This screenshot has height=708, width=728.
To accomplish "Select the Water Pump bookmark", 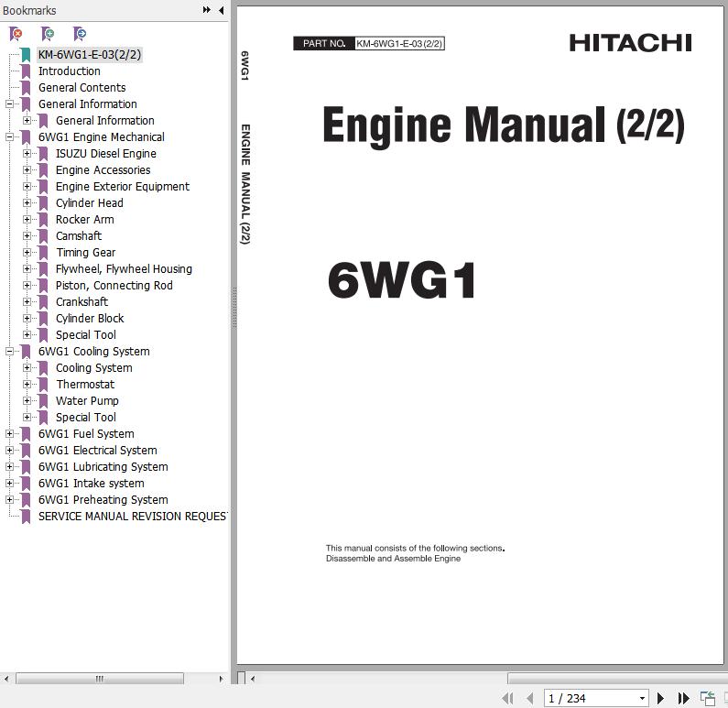I will pyautogui.click(x=87, y=401).
